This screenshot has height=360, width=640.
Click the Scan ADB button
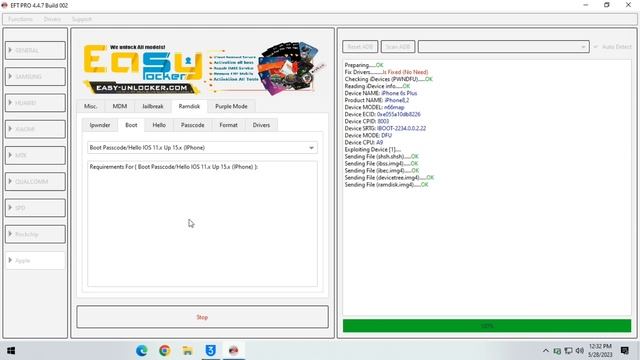(x=398, y=47)
